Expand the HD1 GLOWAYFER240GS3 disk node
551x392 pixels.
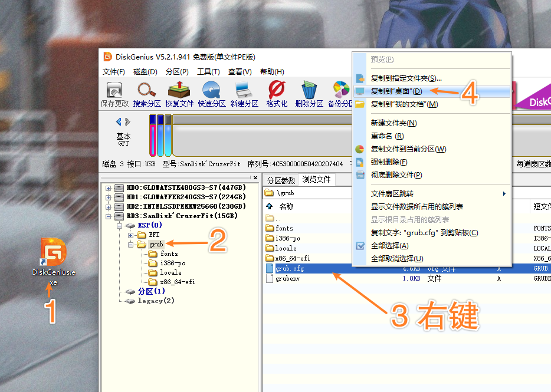point(108,197)
